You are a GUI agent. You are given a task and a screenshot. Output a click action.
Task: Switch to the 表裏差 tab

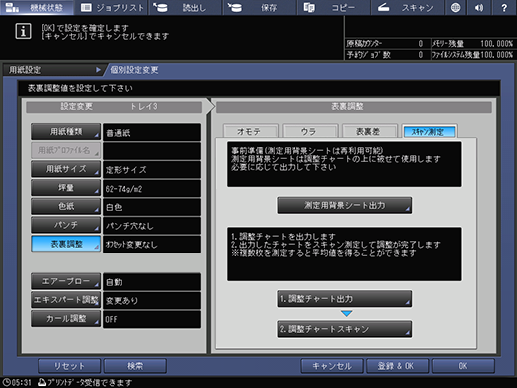[x=370, y=131]
